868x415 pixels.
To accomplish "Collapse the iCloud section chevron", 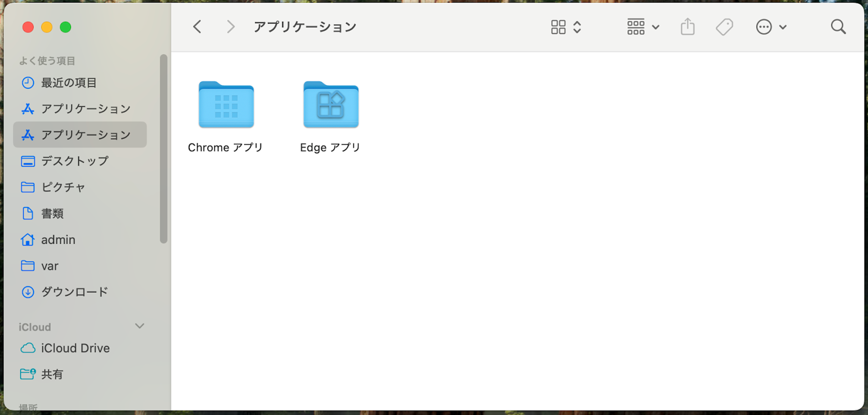I will click(139, 327).
